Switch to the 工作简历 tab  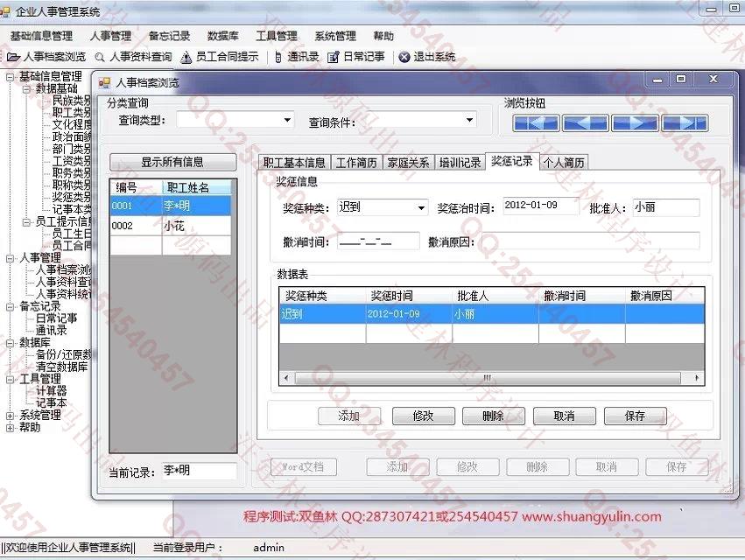pos(356,163)
